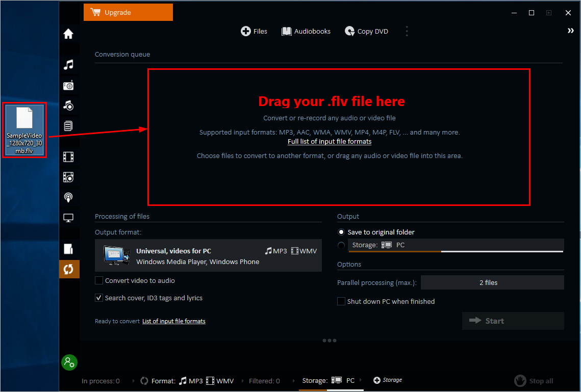Screen dimensions: 581x392
Task: Expand side panel with double chevron
Action: click(570, 31)
